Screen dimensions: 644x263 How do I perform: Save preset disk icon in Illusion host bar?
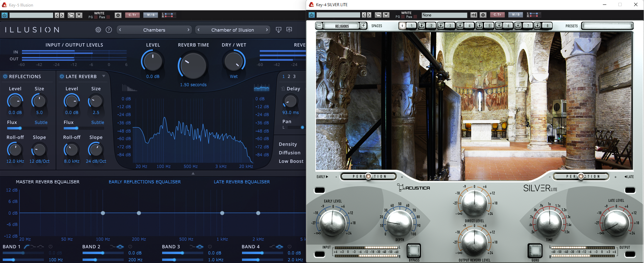pos(79,15)
